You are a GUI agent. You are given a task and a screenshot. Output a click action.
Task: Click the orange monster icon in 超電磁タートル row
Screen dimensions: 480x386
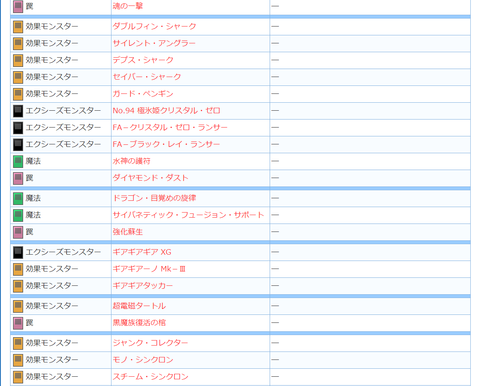18,306
